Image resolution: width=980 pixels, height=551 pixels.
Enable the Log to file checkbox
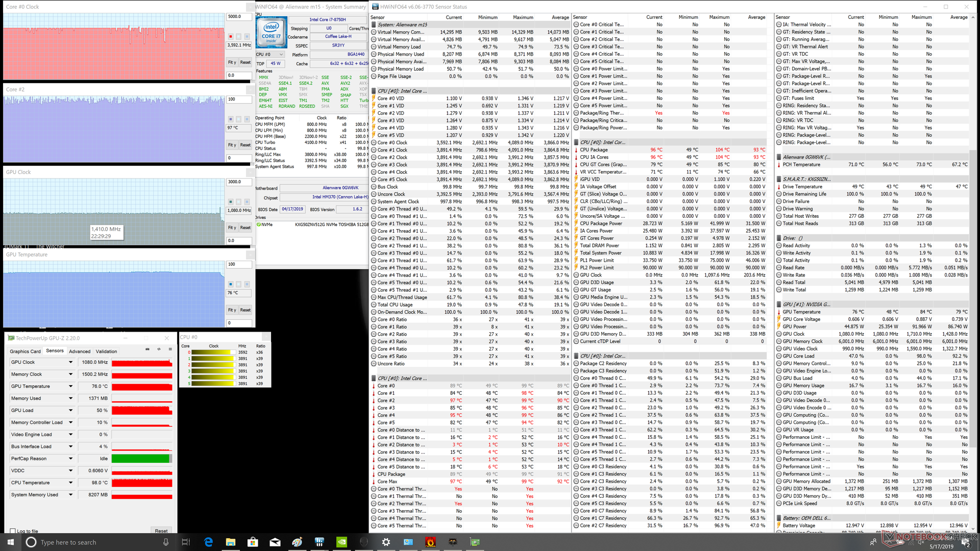click(x=13, y=531)
